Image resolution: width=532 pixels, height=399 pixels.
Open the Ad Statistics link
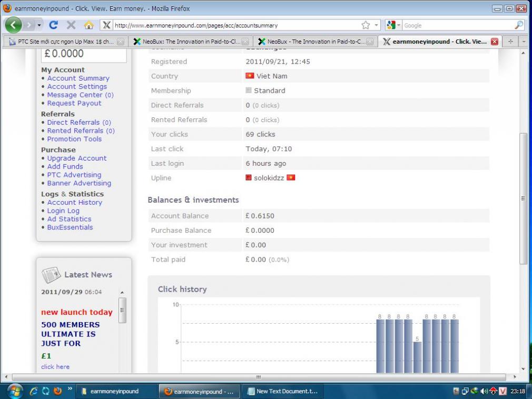click(x=69, y=219)
